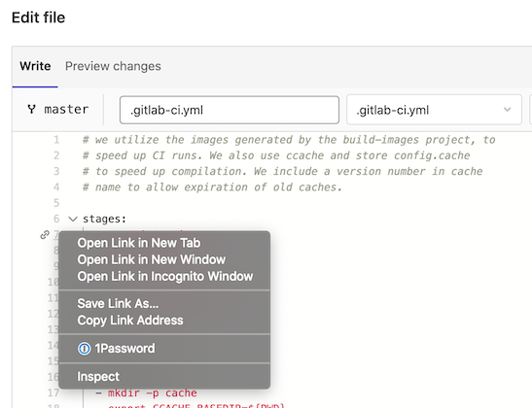
Task: Click the 1Password icon in context menu
Action: click(85, 349)
